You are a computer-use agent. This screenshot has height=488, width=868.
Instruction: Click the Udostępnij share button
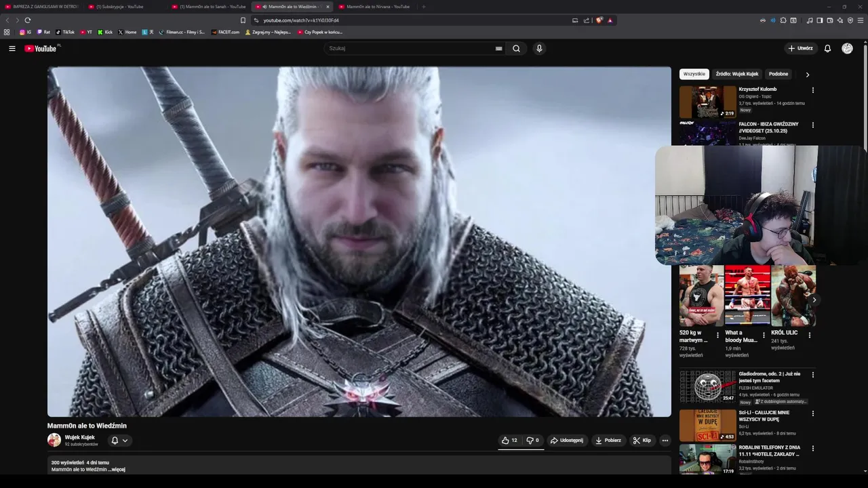(x=567, y=441)
